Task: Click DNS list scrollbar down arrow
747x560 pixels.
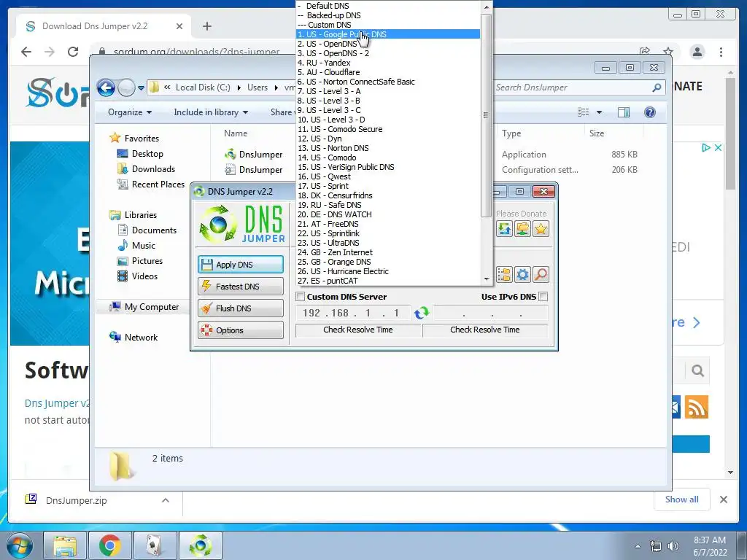Action: [486, 279]
